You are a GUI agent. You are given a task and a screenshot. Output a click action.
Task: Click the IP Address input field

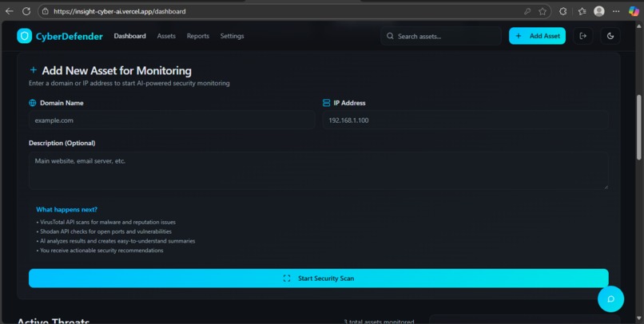(x=465, y=121)
